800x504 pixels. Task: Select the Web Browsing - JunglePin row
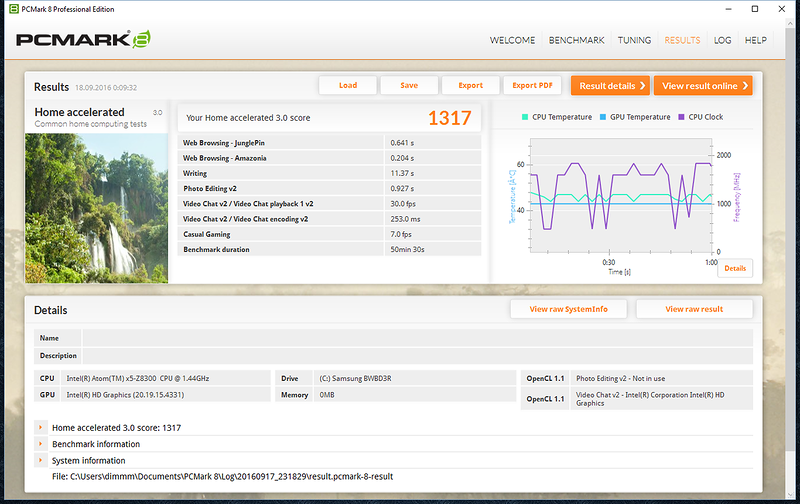(x=329, y=143)
